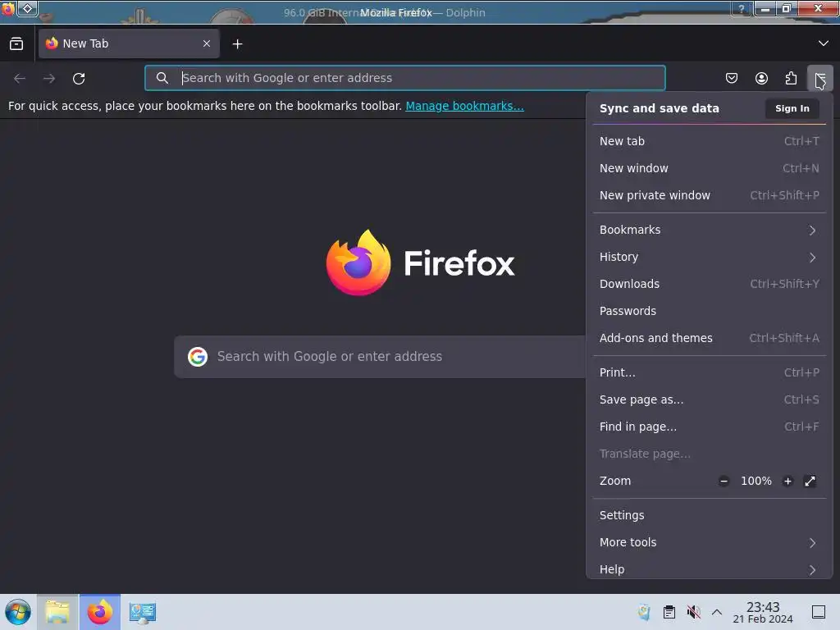Expand the Bookmarks submenu

pyautogui.click(x=710, y=230)
